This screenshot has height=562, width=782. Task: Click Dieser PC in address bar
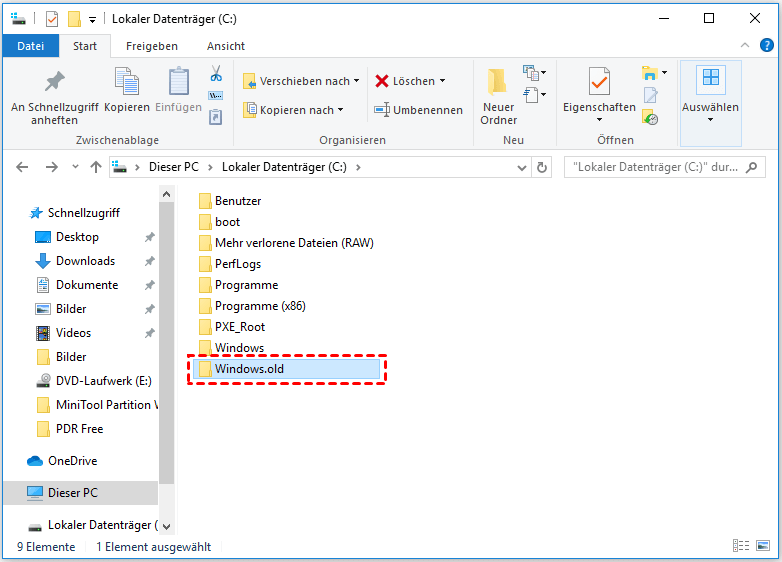point(174,167)
